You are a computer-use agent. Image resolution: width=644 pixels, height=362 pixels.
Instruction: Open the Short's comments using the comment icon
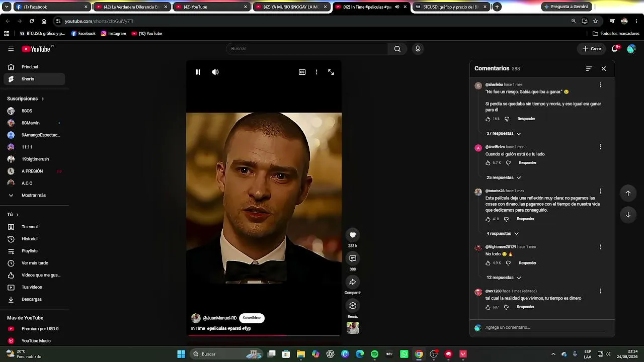click(x=353, y=258)
